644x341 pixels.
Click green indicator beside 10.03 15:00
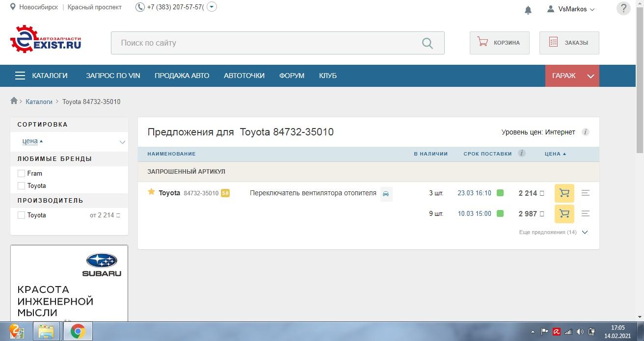click(x=500, y=213)
